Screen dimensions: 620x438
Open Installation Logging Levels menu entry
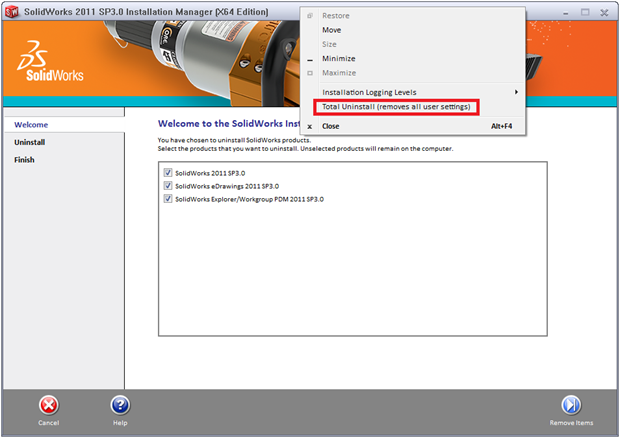413,92
